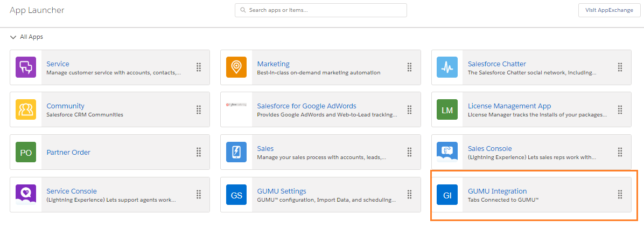The image size is (644, 227).
Task: Click the Visit AppExchange button
Action: [609, 10]
